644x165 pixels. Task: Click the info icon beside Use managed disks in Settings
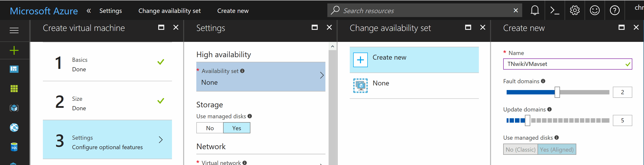[250, 116]
